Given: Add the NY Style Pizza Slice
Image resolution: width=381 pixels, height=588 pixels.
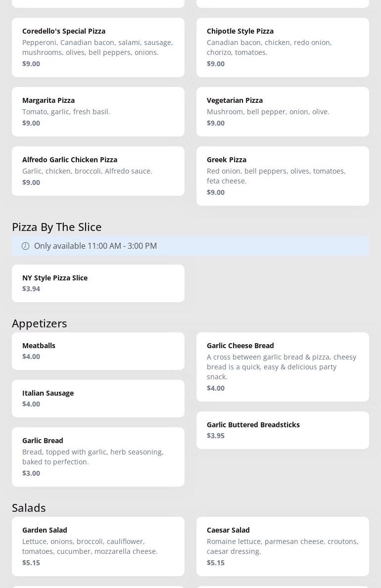Looking at the screenshot, I should pos(98,283).
